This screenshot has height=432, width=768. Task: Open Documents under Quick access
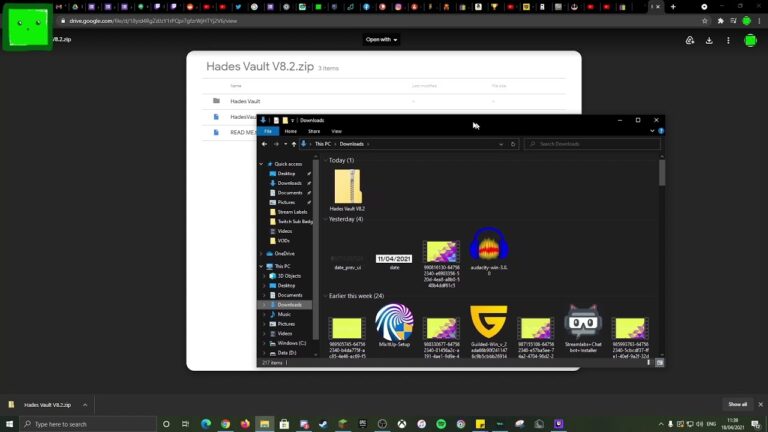pyautogui.click(x=289, y=193)
